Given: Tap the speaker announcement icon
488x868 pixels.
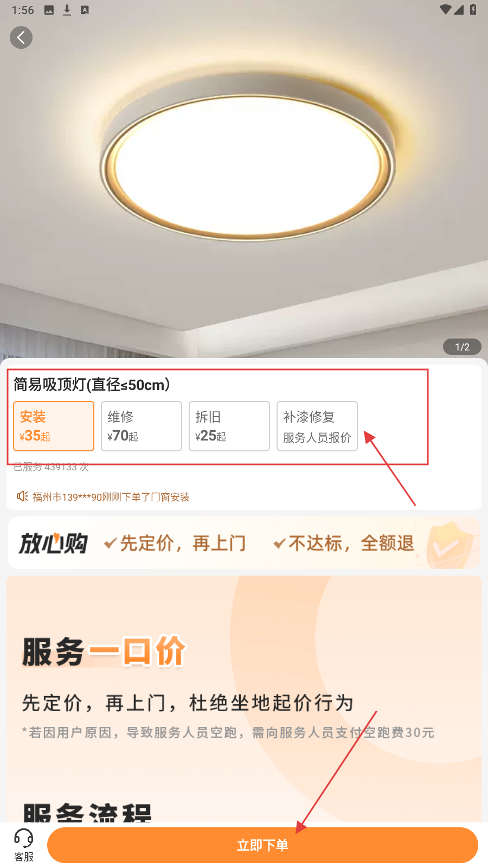Looking at the screenshot, I should [x=22, y=496].
